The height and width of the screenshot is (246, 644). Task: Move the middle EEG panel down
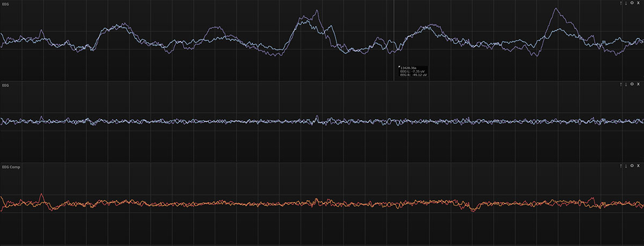[x=626, y=85]
